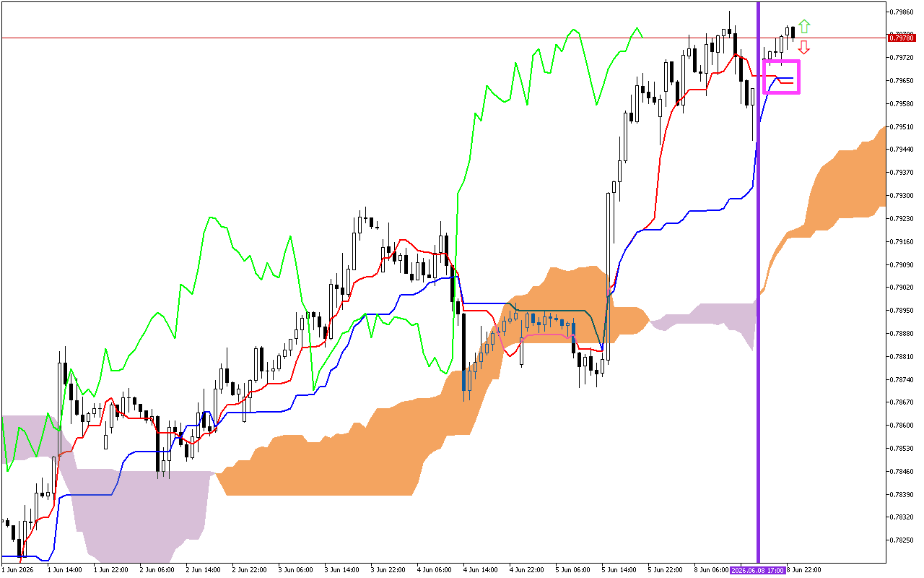
Task: Click the 8 Jun 06:00 time label
Action: pos(711,570)
